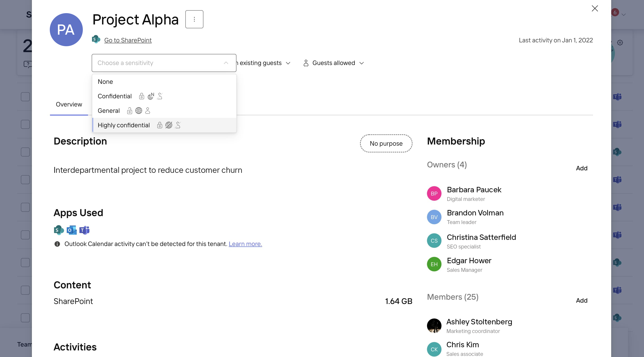Click the Last activity on Jan 1, 2022 text
This screenshot has height=357, width=644.
(556, 40)
